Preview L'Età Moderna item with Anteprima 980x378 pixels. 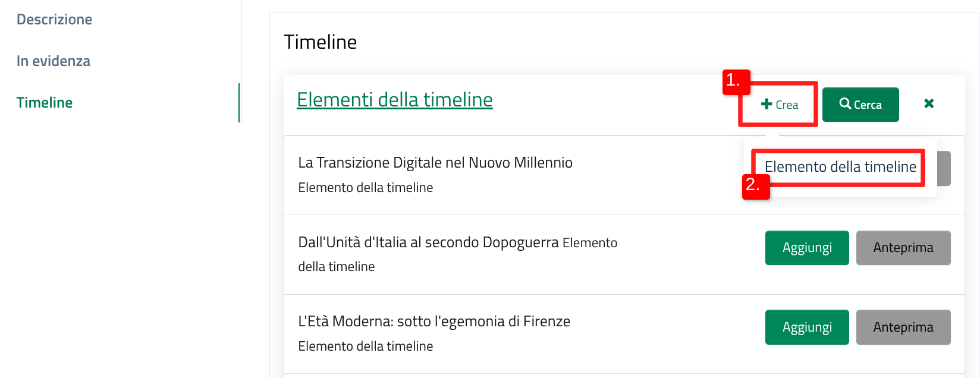point(903,327)
